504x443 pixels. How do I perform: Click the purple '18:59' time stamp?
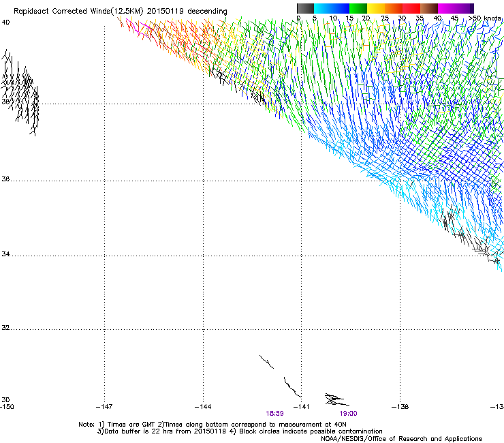coord(275,414)
